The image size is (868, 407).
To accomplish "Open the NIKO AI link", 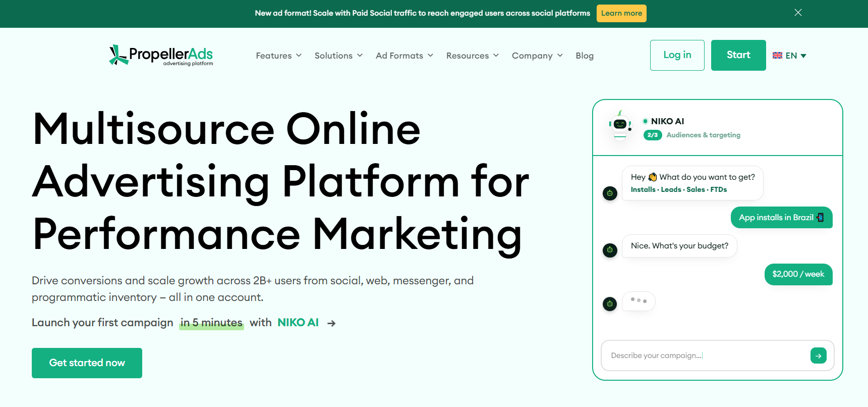I will [298, 323].
